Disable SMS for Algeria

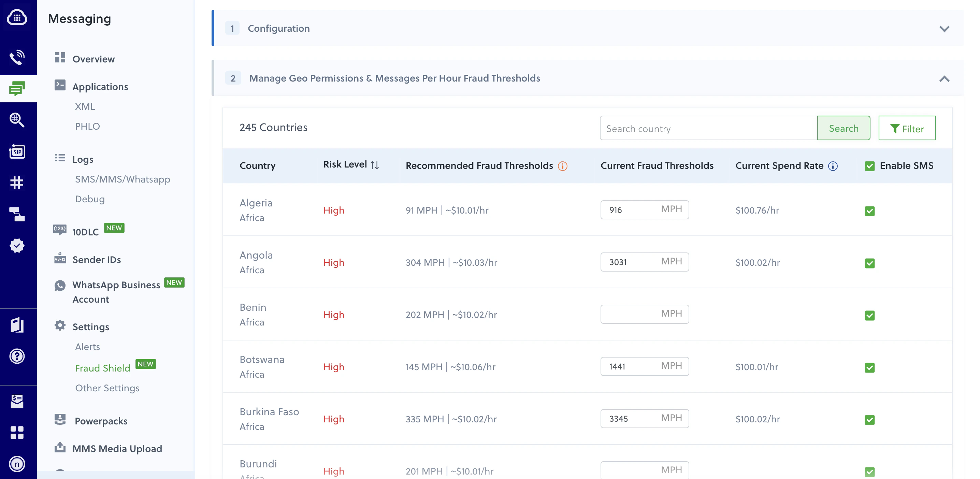coord(869,211)
